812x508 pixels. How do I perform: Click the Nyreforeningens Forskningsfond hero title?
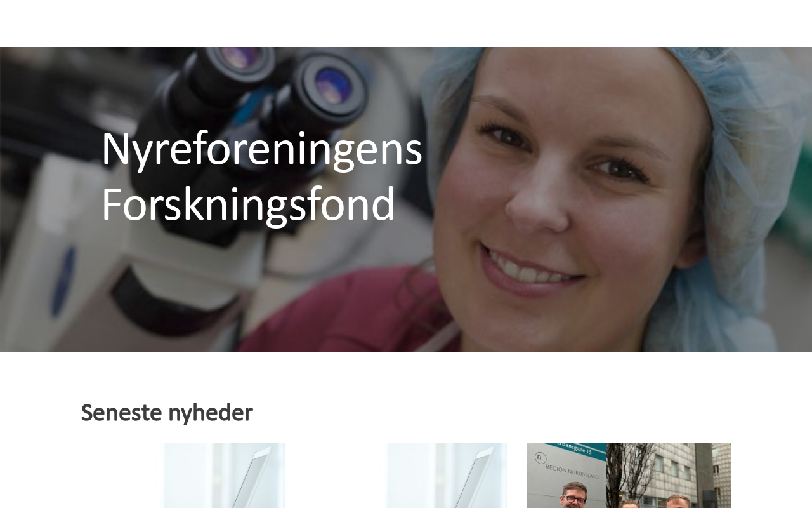(261, 176)
